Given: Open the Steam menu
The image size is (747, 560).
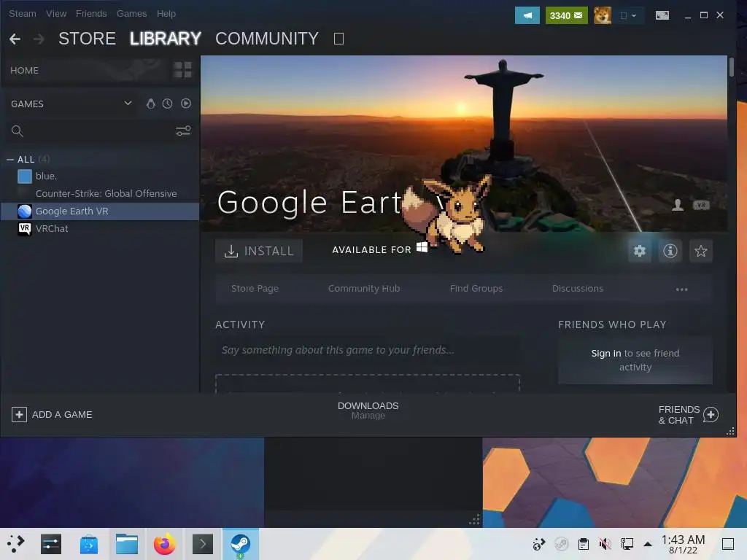Looking at the screenshot, I should click(23, 14).
